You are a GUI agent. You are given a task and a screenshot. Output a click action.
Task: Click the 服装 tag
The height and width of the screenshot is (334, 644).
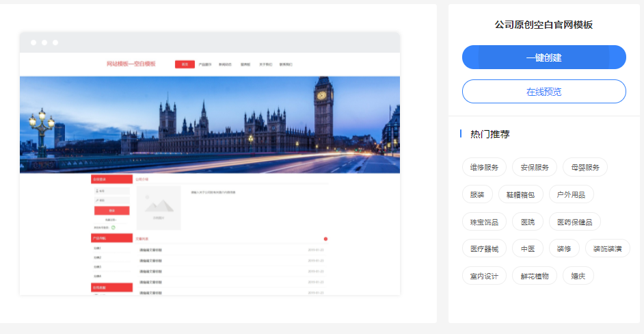point(477,194)
